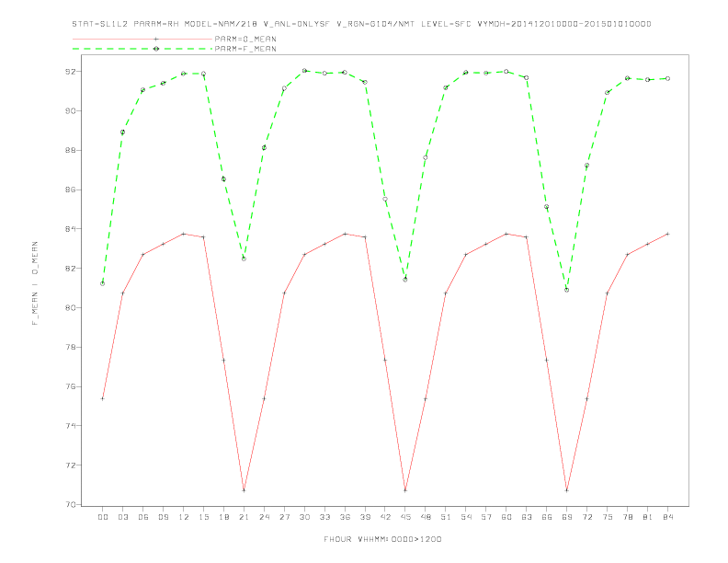The height and width of the screenshot is (563, 728).
Task: Click x-axis forecast hour label 69
Action: (567, 517)
